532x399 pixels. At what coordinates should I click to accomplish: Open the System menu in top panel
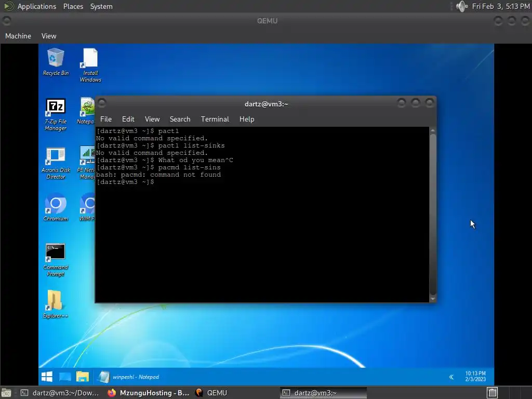pyautogui.click(x=101, y=6)
